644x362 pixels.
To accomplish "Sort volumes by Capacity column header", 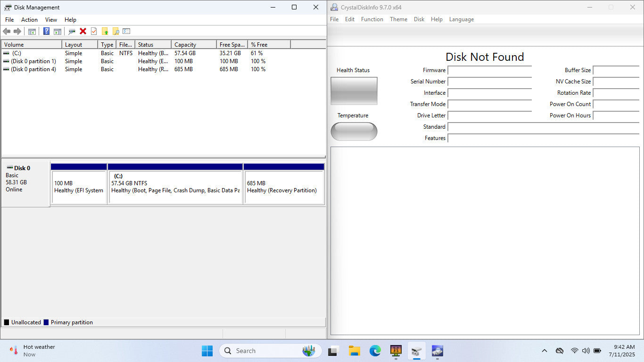I will click(193, 45).
